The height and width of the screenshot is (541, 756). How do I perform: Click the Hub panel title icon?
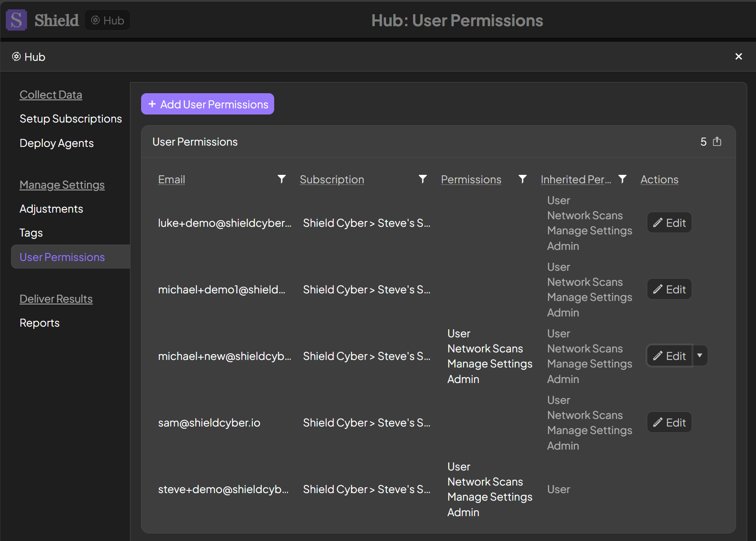click(16, 56)
